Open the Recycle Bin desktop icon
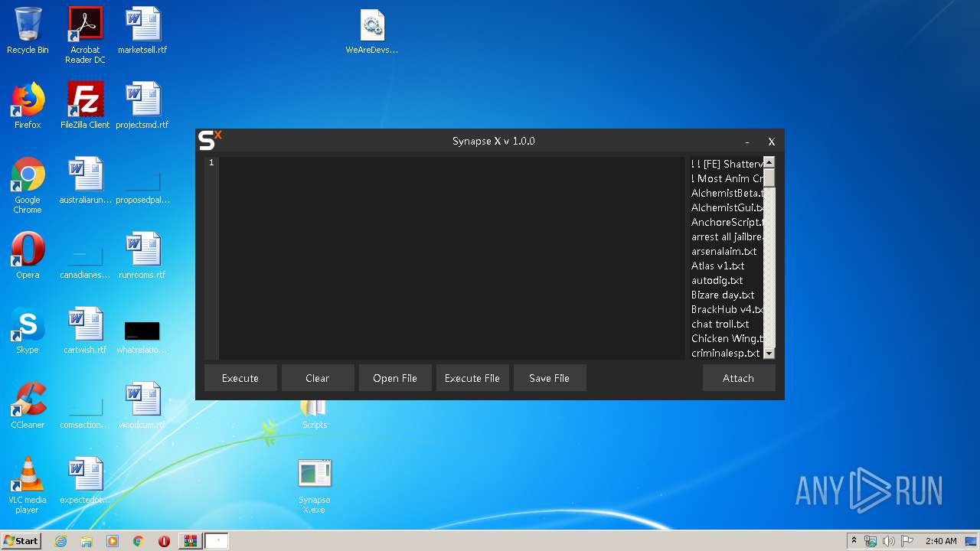Screen dimensions: 980x551 [28, 31]
